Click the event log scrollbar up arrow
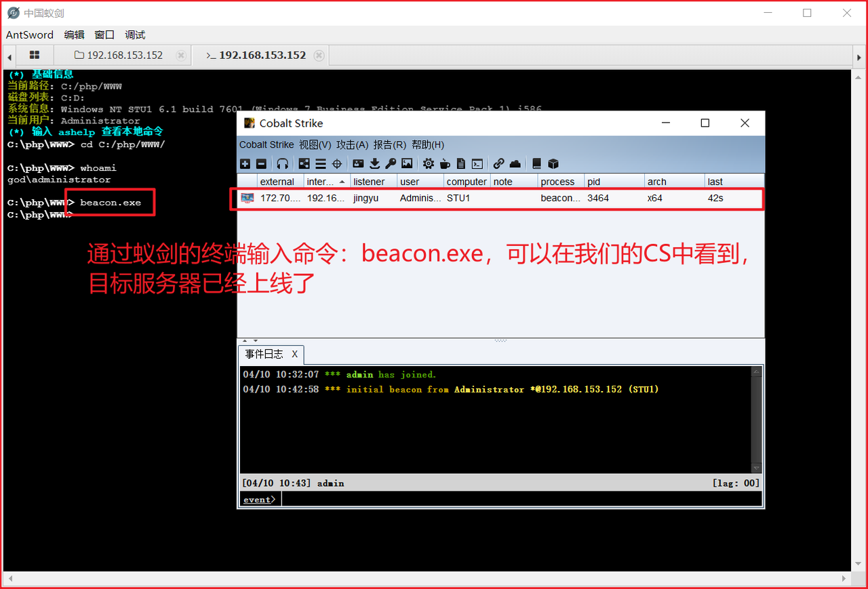The width and height of the screenshot is (868, 589). 757,371
